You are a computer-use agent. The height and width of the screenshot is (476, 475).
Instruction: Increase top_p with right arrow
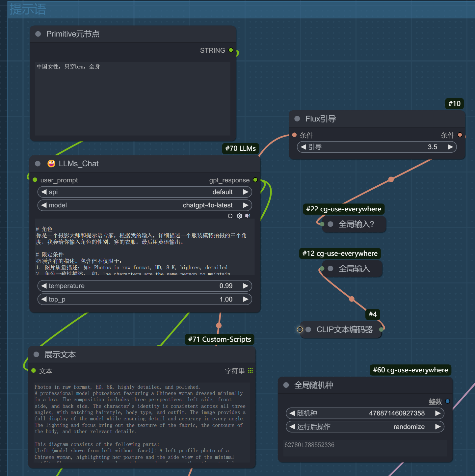pyautogui.click(x=246, y=299)
